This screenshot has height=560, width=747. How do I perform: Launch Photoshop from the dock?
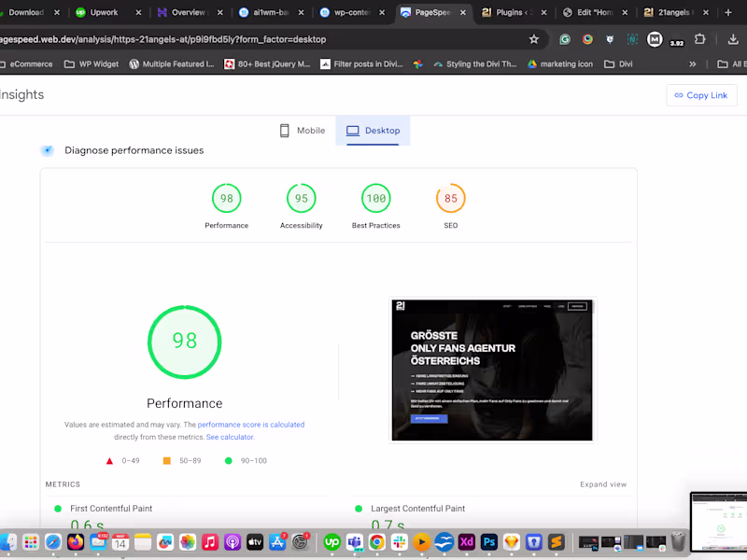[487, 541]
